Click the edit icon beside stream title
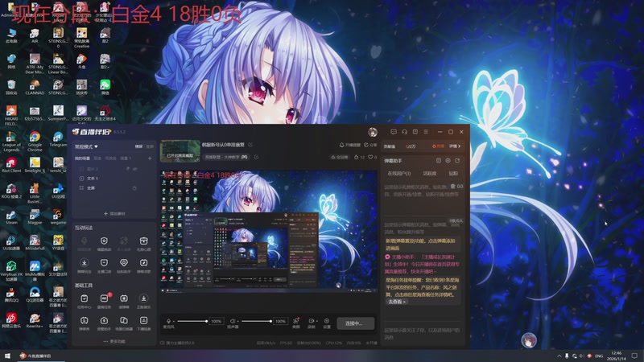This screenshot has width=644, height=362. 250,145
